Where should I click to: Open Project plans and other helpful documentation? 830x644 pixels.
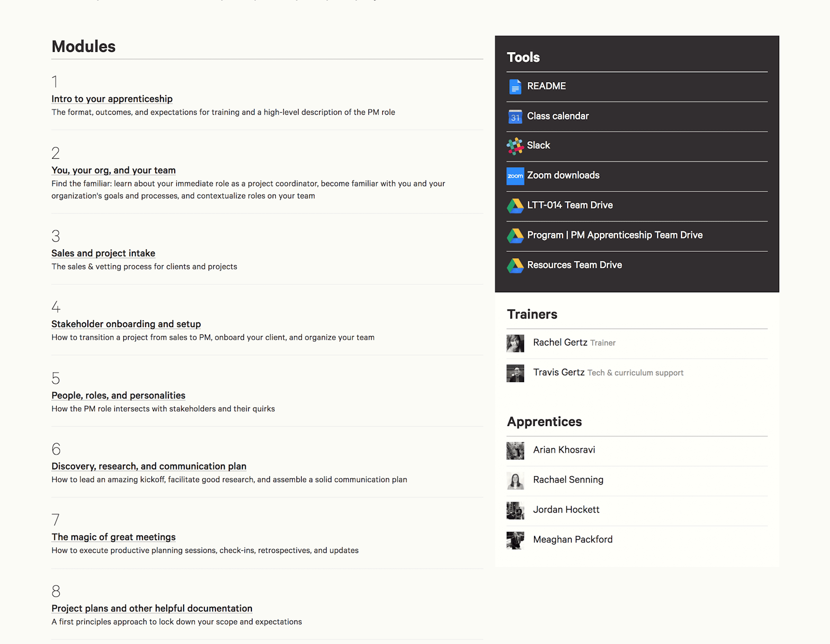(152, 609)
